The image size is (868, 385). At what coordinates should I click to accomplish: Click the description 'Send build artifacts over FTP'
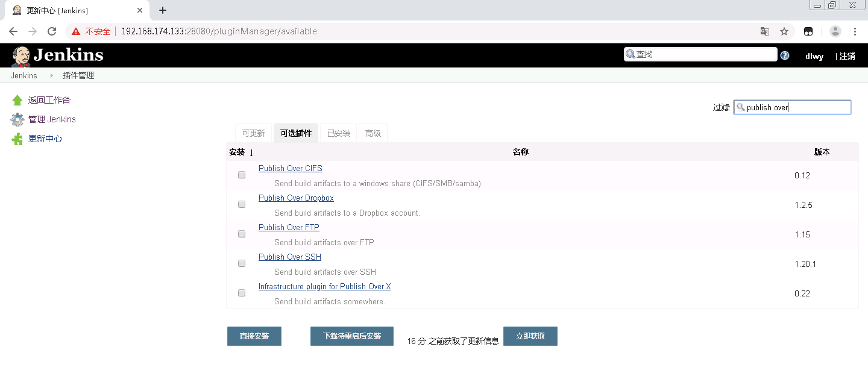[x=324, y=242]
